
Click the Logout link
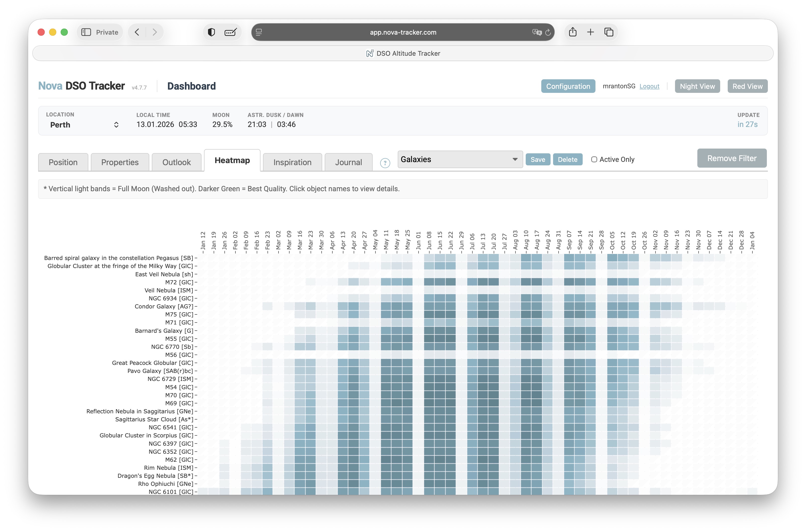[x=649, y=86]
